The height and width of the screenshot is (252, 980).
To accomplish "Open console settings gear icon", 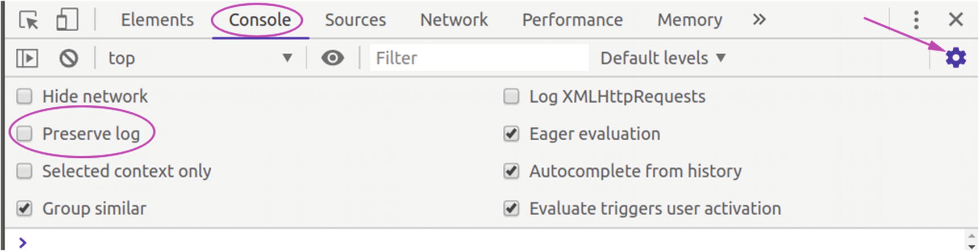I will tap(956, 58).
